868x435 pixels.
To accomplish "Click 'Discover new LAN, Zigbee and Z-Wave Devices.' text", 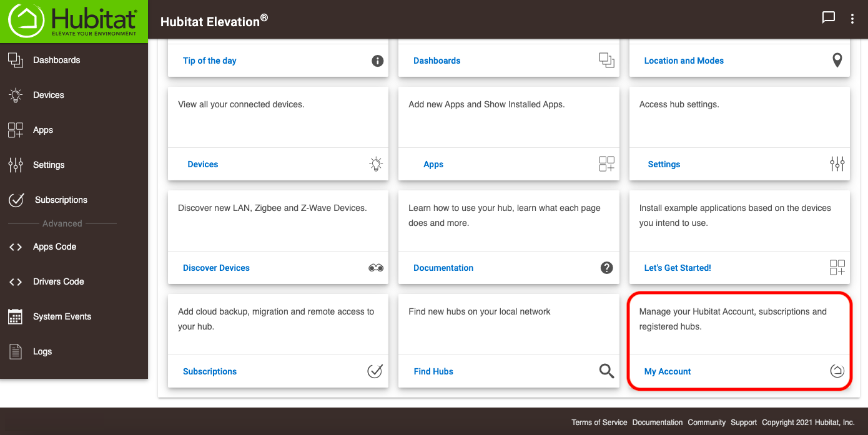I will [272, 208].
